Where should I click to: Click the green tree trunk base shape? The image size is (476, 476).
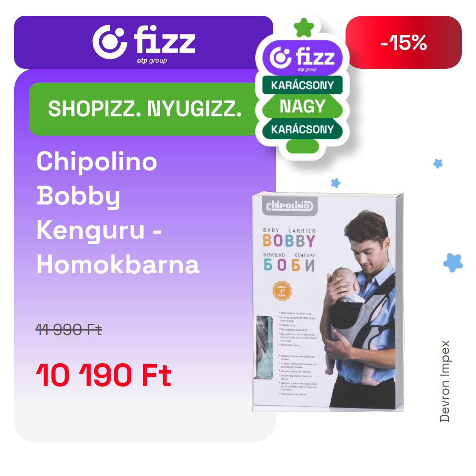click(x=302, y=146)
